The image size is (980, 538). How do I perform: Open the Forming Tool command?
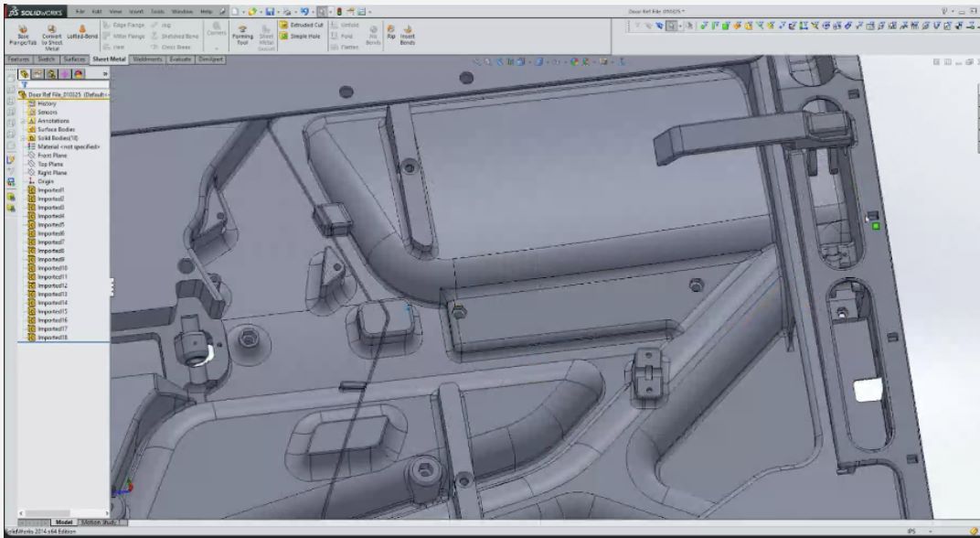click(242, 34)
